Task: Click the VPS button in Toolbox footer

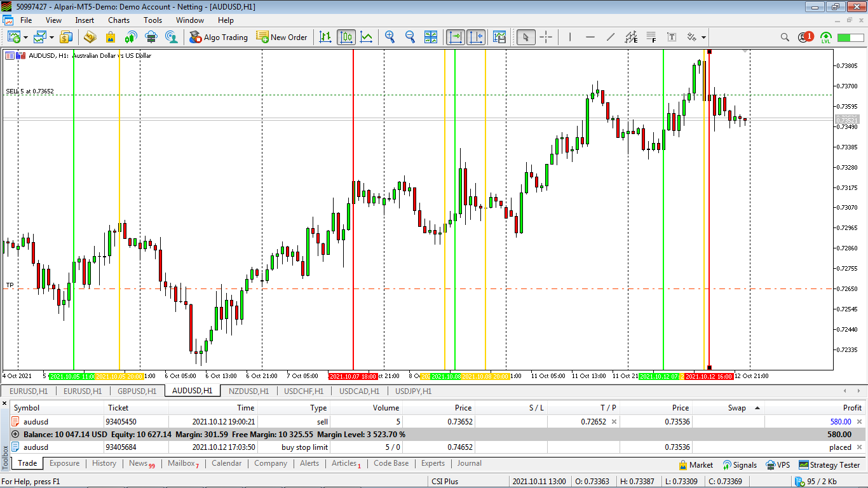Action: coord(778,465)
